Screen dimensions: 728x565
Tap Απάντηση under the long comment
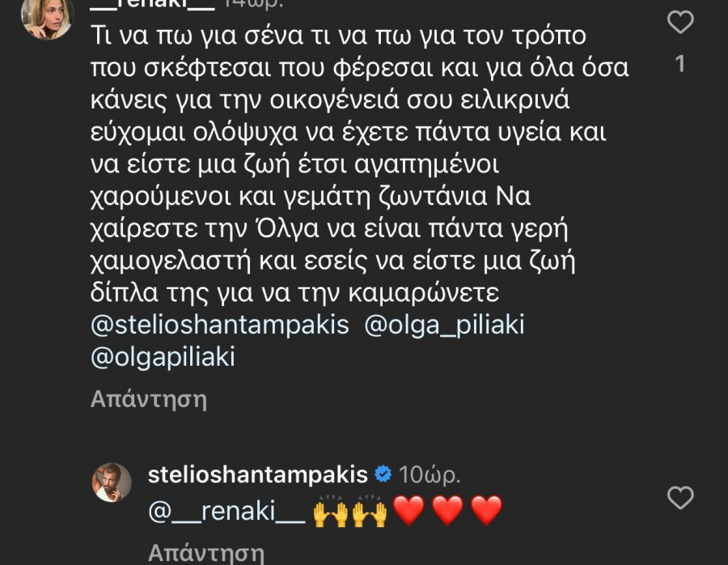tap(149, 398)
